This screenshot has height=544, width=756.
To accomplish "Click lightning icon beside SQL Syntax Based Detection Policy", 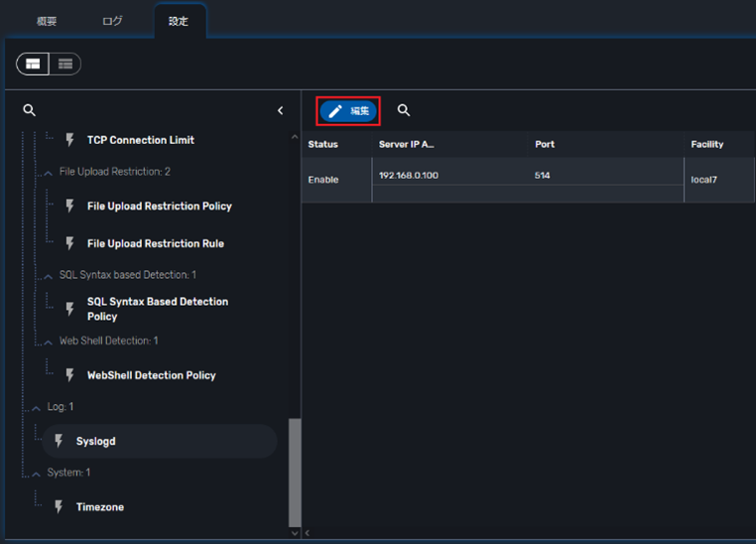I will (70, 309).
